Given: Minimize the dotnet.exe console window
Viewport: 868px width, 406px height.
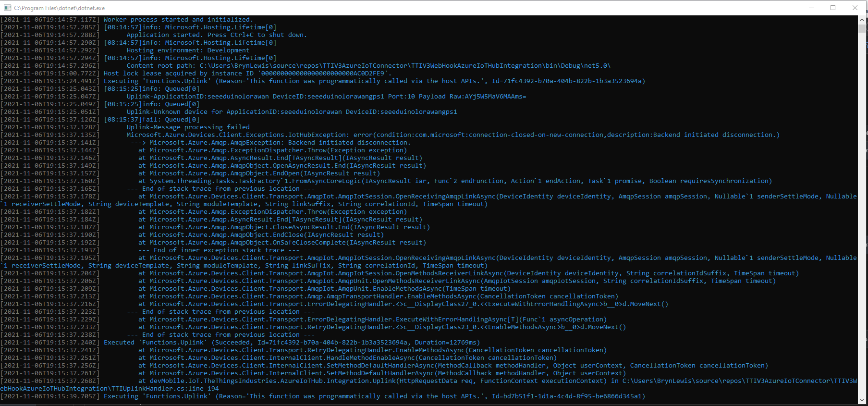Looking at the screenshot, I should pos(811,8).
